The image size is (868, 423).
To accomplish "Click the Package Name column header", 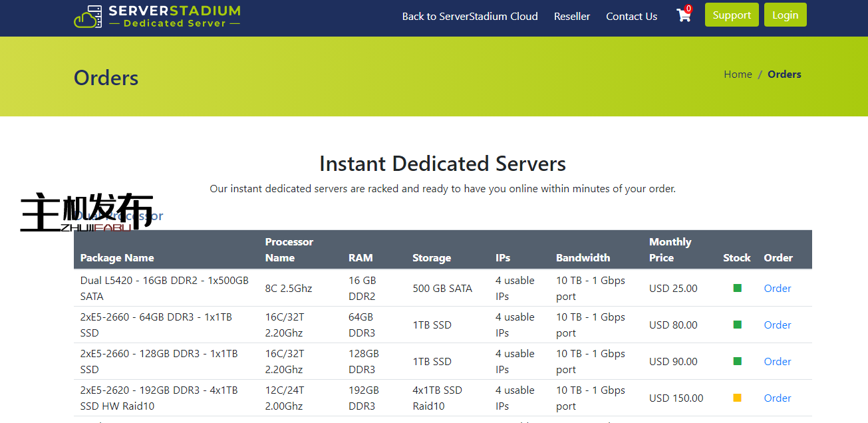I will [117, 258].
